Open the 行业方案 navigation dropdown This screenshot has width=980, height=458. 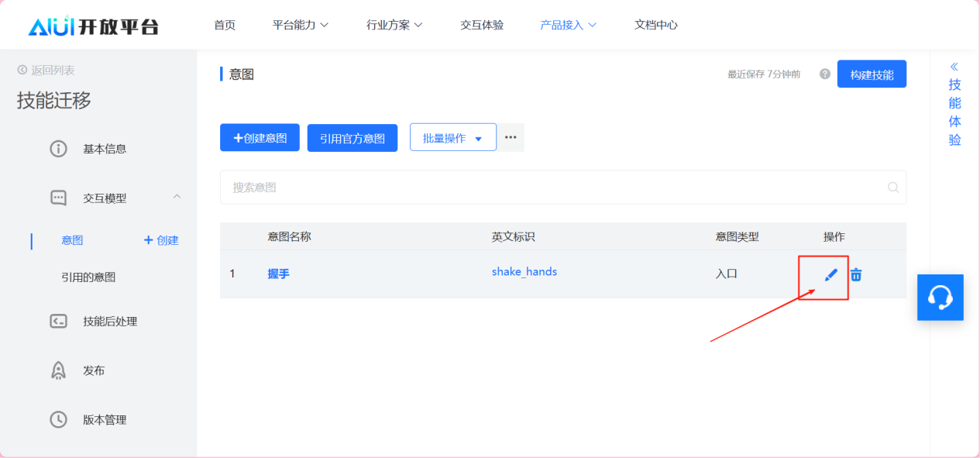394,25
